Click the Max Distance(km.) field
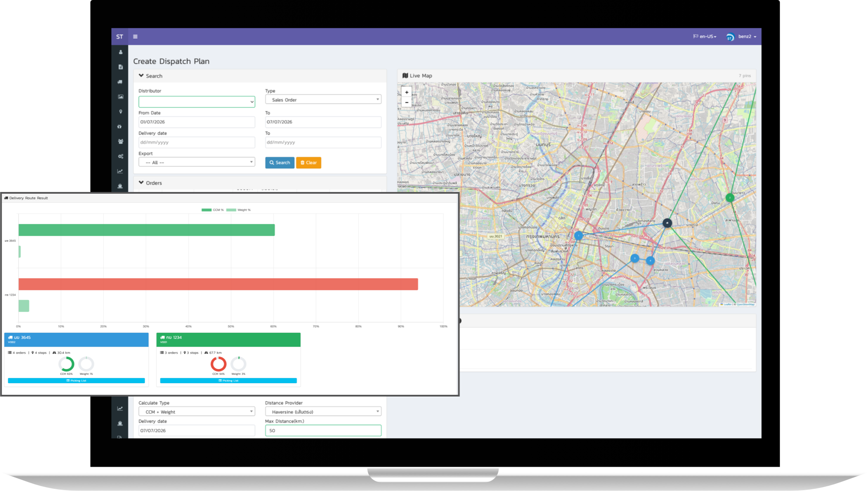868x491 pixels. (x=323, y=430)
